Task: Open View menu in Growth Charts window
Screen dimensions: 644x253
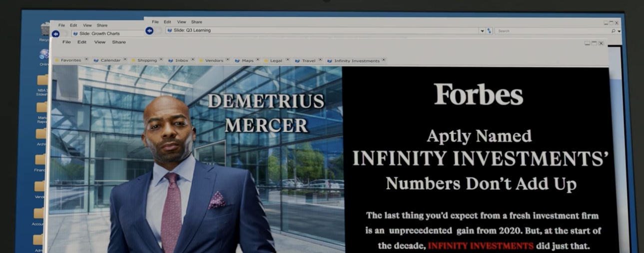Action: (x=87, y=25)
